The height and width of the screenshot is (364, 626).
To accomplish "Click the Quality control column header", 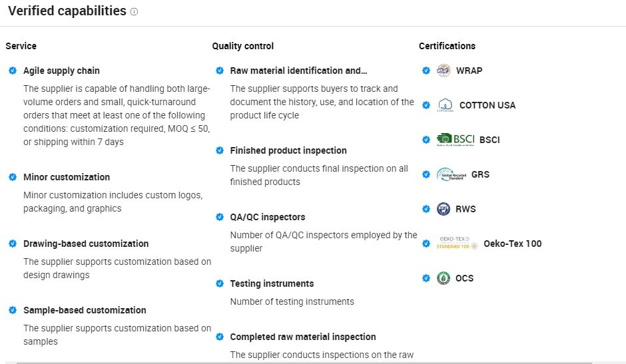I will click(242, 46).
